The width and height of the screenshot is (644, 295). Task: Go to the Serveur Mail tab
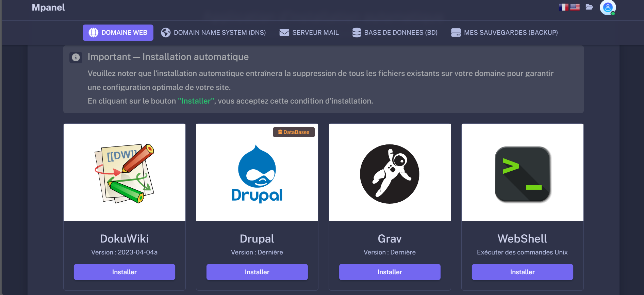309,33
